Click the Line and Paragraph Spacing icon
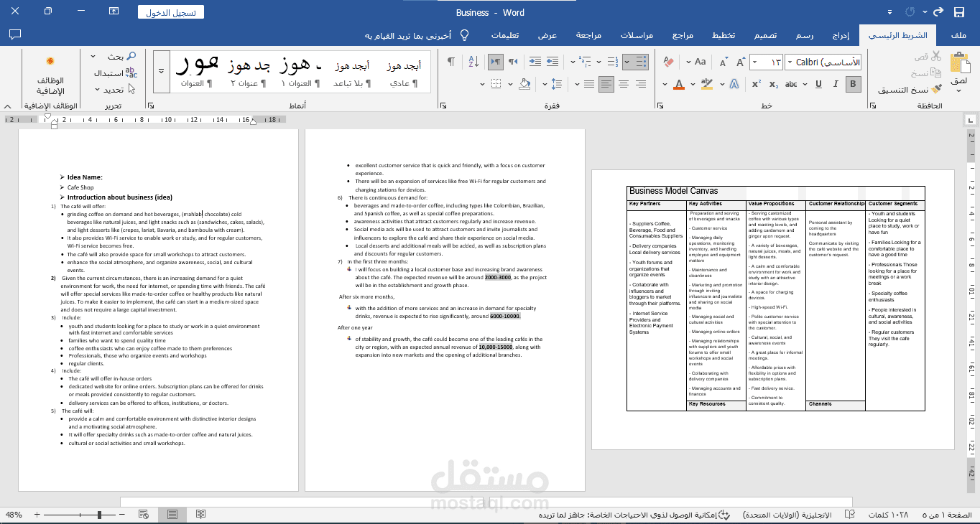980x524 pixels. click(557, 84)
